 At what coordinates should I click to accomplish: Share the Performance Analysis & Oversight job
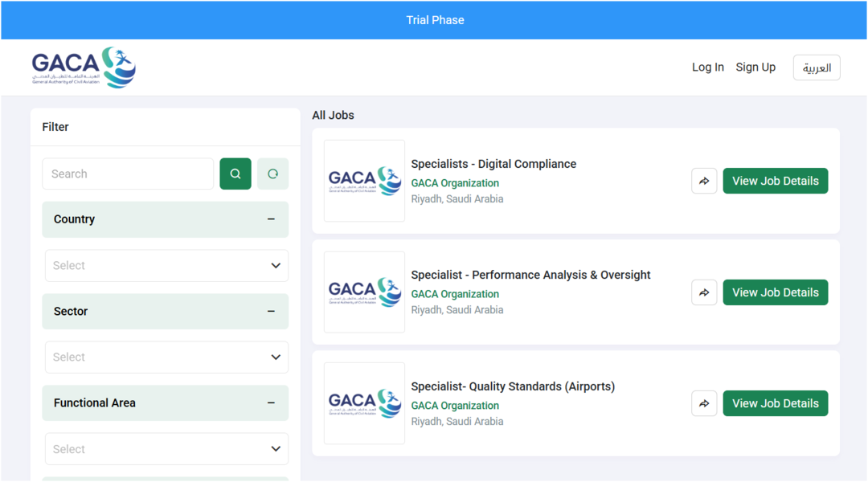tap(704, 292)
